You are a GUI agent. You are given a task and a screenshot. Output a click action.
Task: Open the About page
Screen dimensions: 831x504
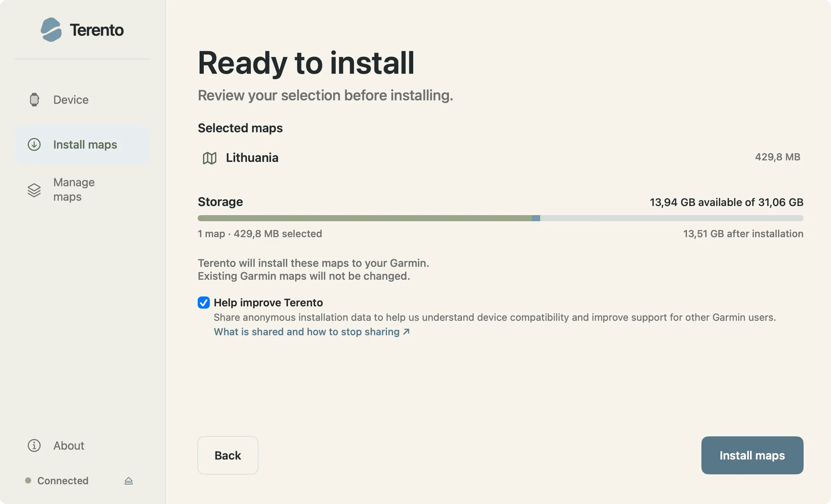[82, 445]
